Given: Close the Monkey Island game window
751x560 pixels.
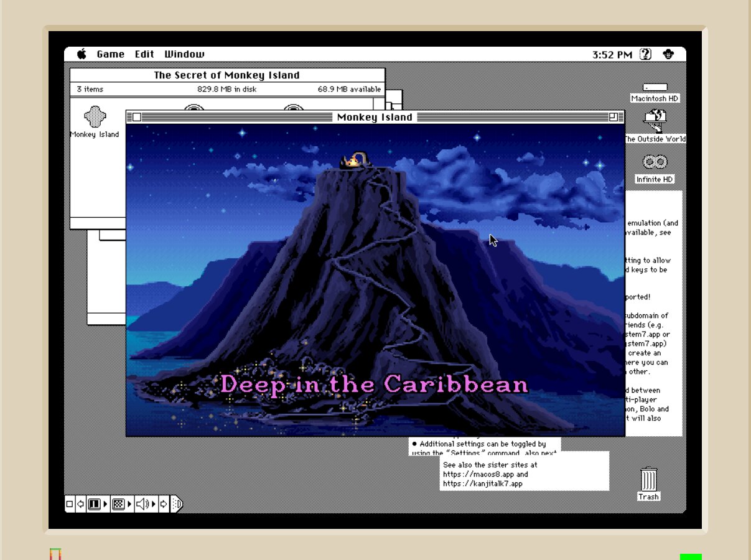Looking at the screenshot, I should coord(137,117).
